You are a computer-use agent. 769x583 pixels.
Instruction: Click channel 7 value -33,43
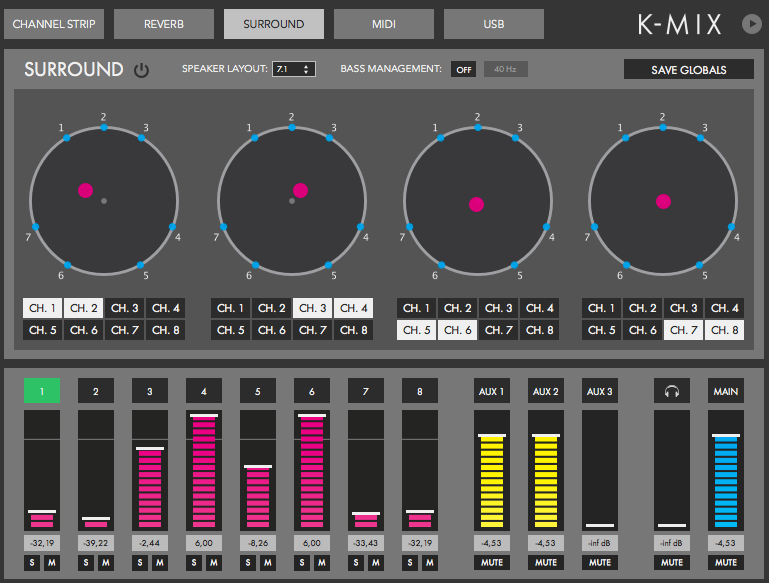tap(365, 543)
